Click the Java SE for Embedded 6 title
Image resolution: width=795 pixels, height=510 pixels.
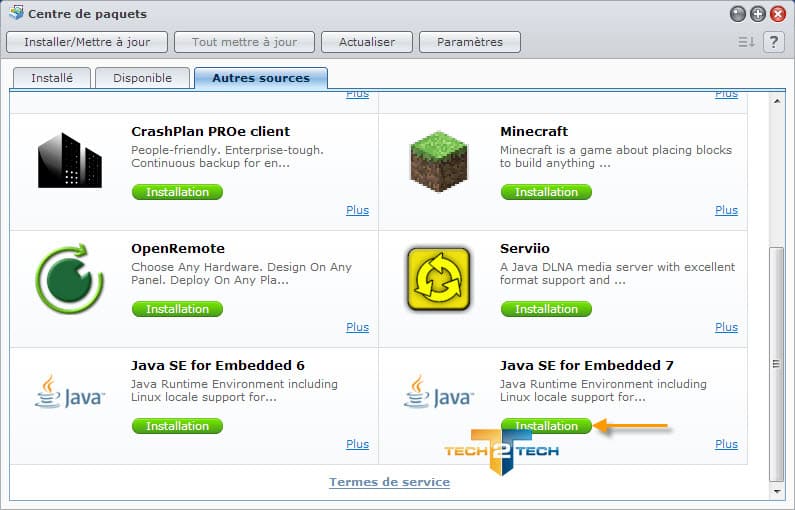coord(218,366)
